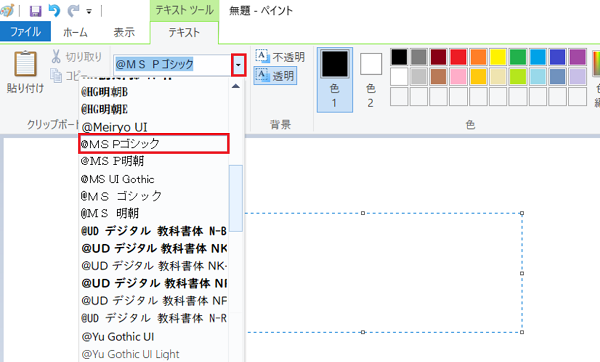Click into the font name input field

[173, 65]
